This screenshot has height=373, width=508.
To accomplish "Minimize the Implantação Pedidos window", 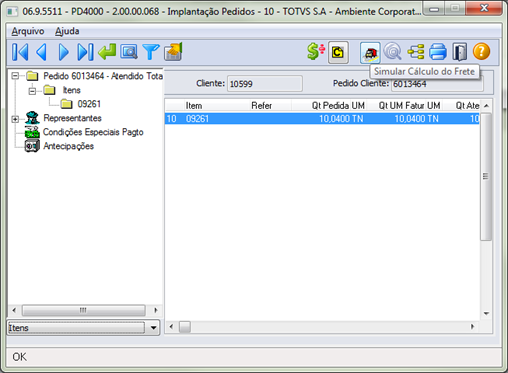I will click(x=434, y=8).
